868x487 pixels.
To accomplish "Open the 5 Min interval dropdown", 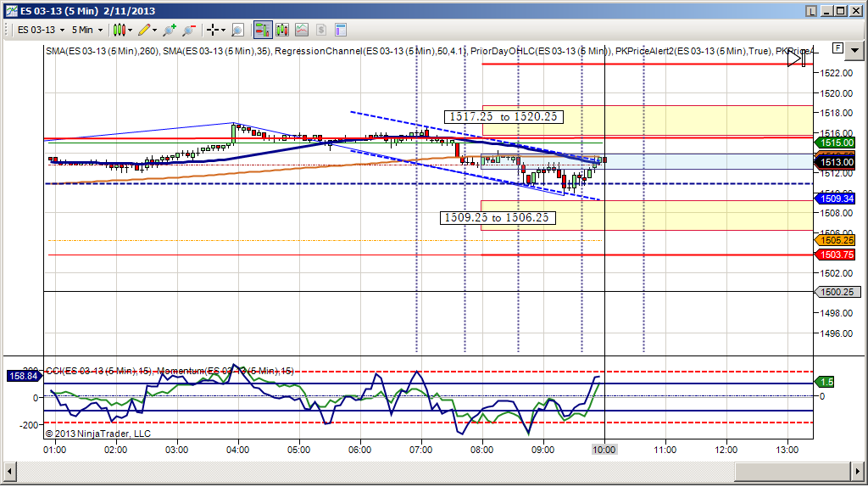I will click(x=87, y=30).
